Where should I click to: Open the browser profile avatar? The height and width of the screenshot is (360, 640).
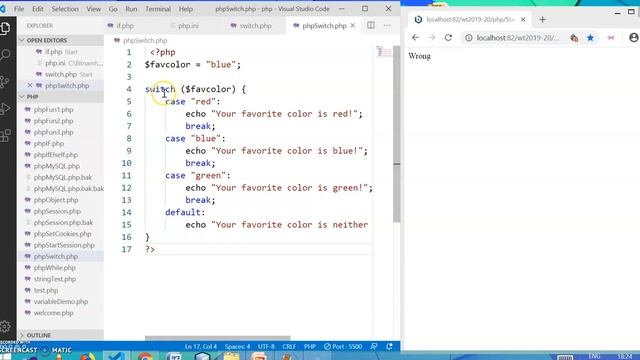click(x=633, y=38)
